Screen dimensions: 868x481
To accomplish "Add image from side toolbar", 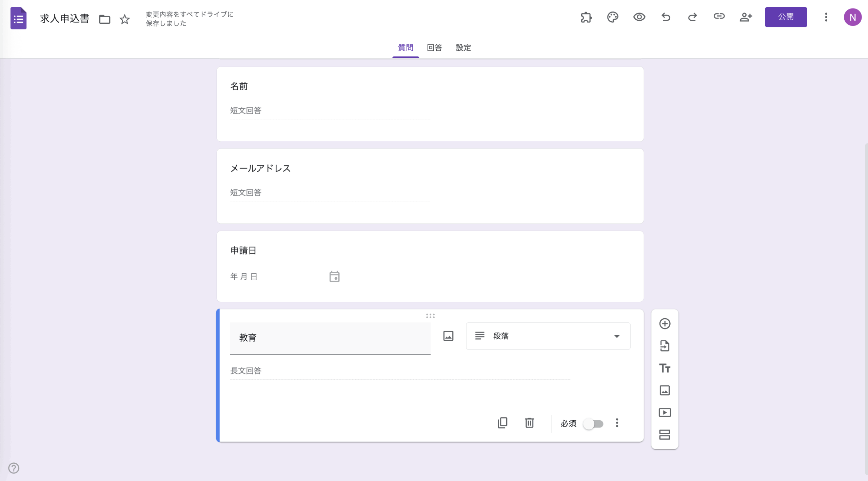I will pos(665,390).
